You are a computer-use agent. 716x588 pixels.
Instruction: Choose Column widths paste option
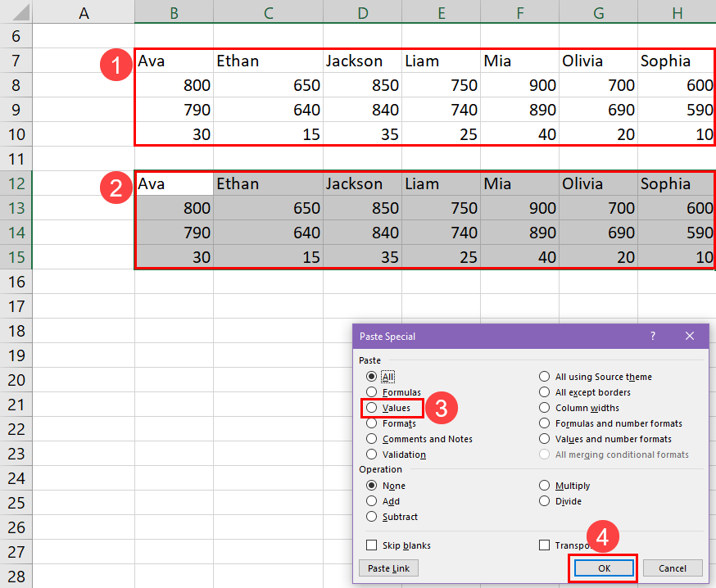pyautogui.click(x=544, y=408)
